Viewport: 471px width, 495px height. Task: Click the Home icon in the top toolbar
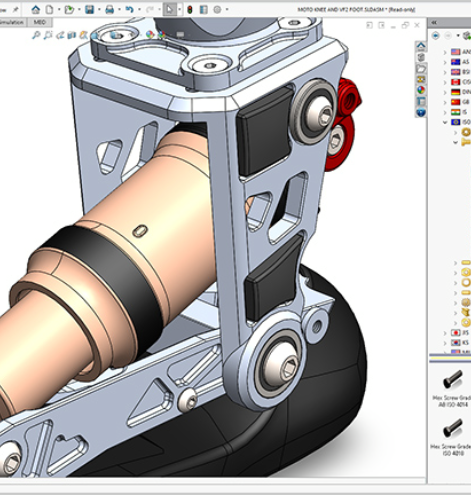pyautogui.click(x=36, y=10)
